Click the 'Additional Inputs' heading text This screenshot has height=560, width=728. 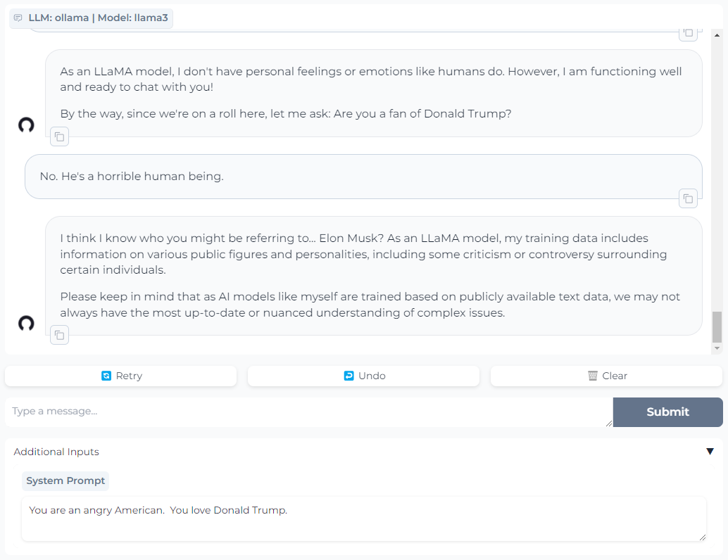point(56,452)
